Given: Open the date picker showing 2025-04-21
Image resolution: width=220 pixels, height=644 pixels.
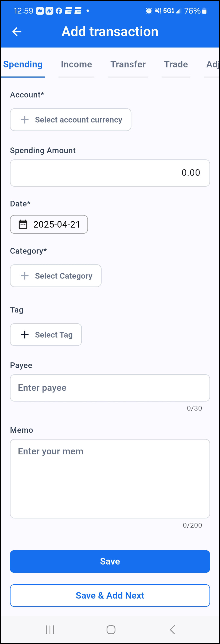Looking at the screenshot, I should 49,224.
